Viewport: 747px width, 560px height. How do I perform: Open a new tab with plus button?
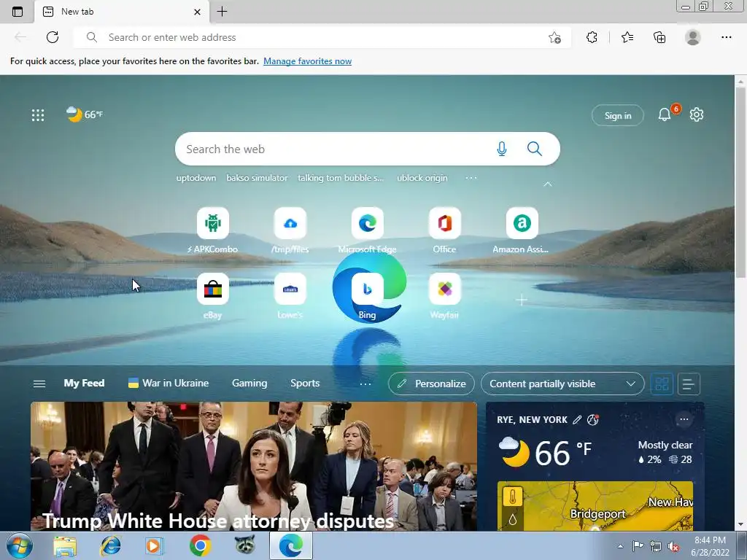(x=222, y=12)
